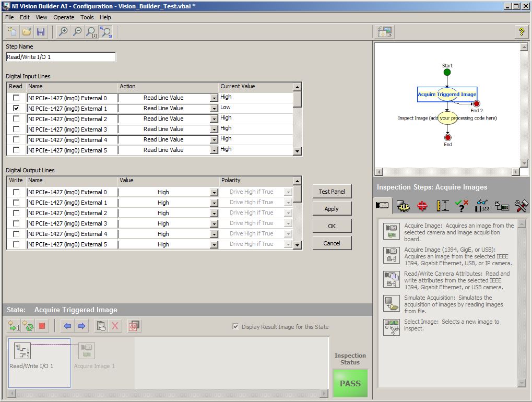Open the Edit menu

(25, 17)
